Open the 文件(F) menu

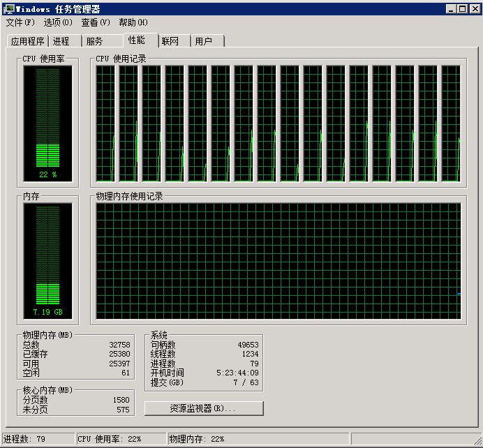(x=20, y=22)
